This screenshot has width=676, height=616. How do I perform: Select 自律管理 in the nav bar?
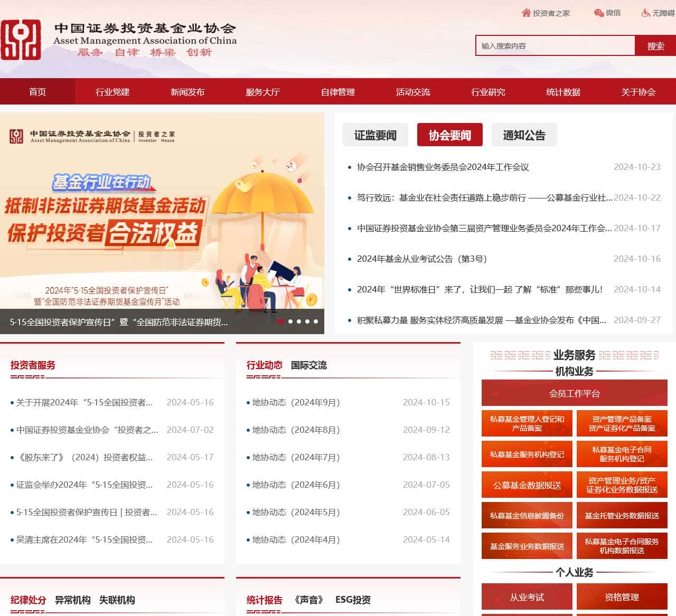click(338, 92)
